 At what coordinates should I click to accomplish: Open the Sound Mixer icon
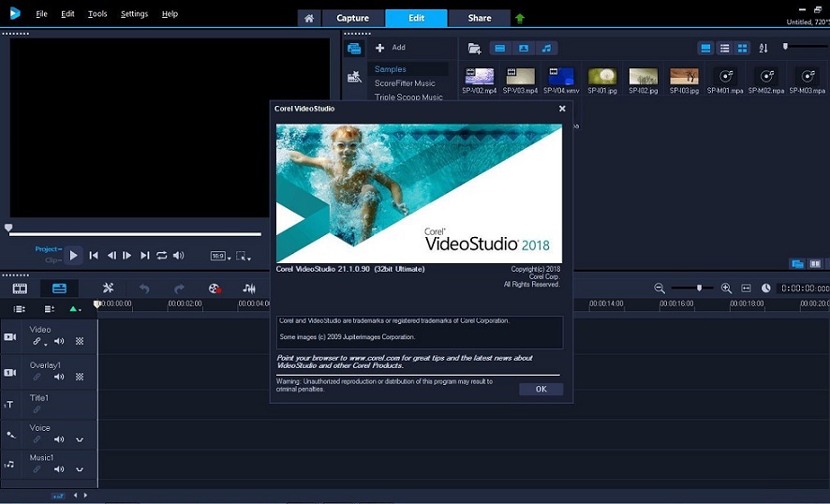point(249,289)
